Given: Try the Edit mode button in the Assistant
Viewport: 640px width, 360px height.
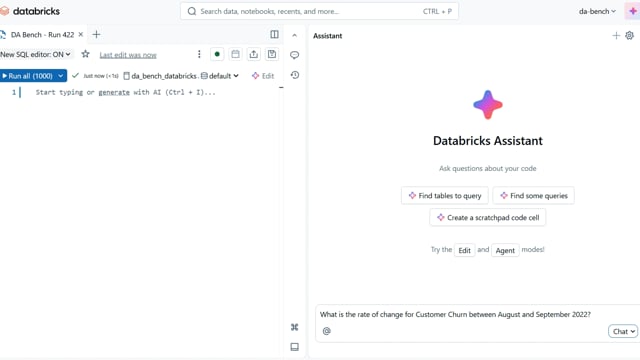Looking at the screenshot, I should (464, 250).
